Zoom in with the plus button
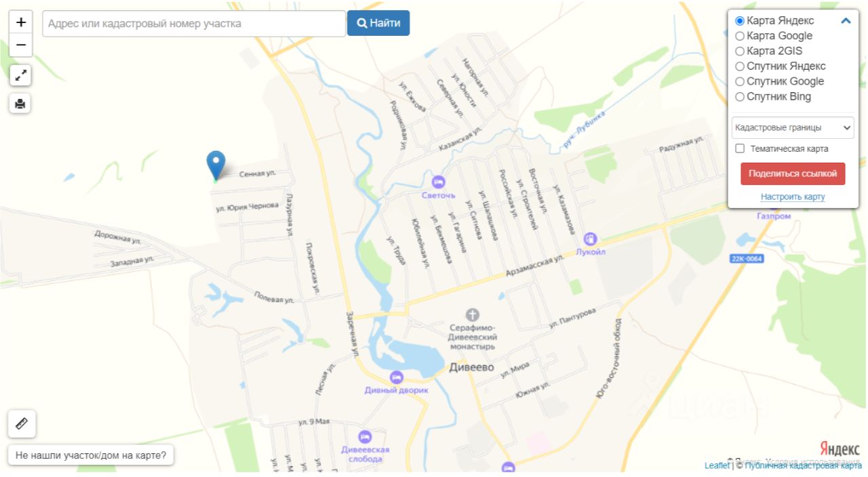 pos(21,22)
